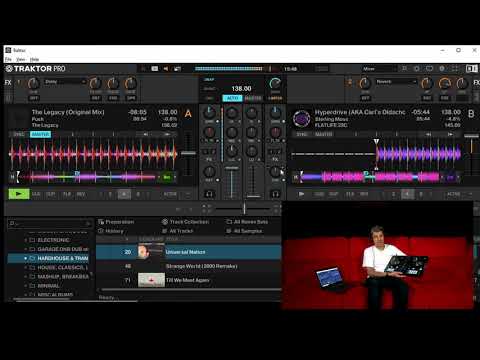Viewport: 480px width, 360px height.
Task: Expand the HOUSE, CLASSICS folder
Action: [x=26, y=267]
